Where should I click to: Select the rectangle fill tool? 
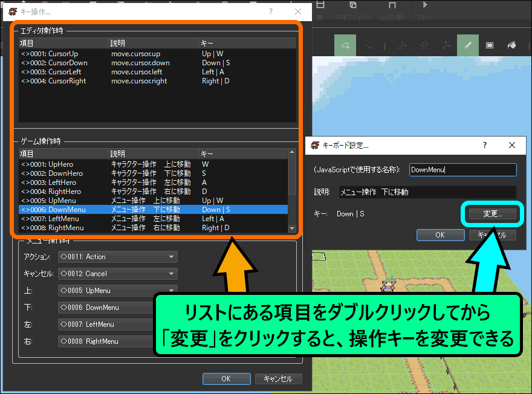coord(490,45)
